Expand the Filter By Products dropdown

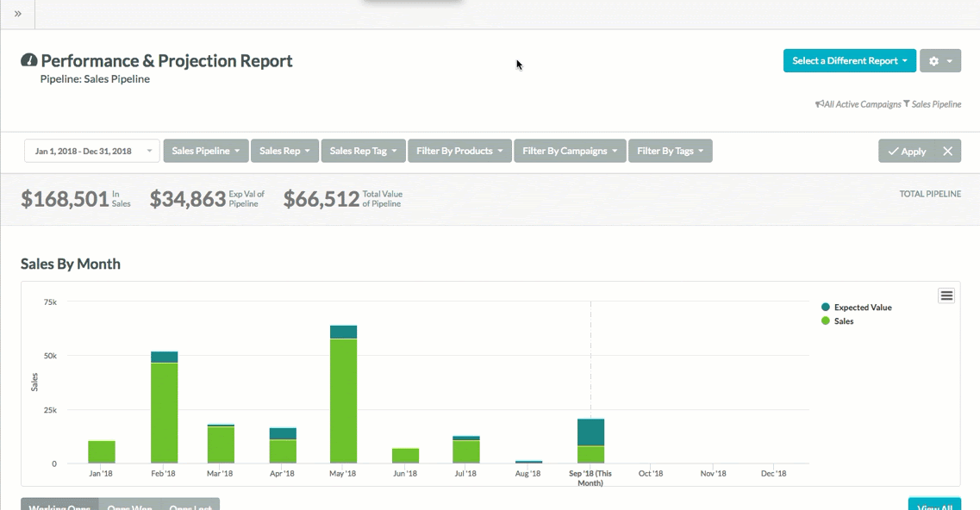coord(459,150)
